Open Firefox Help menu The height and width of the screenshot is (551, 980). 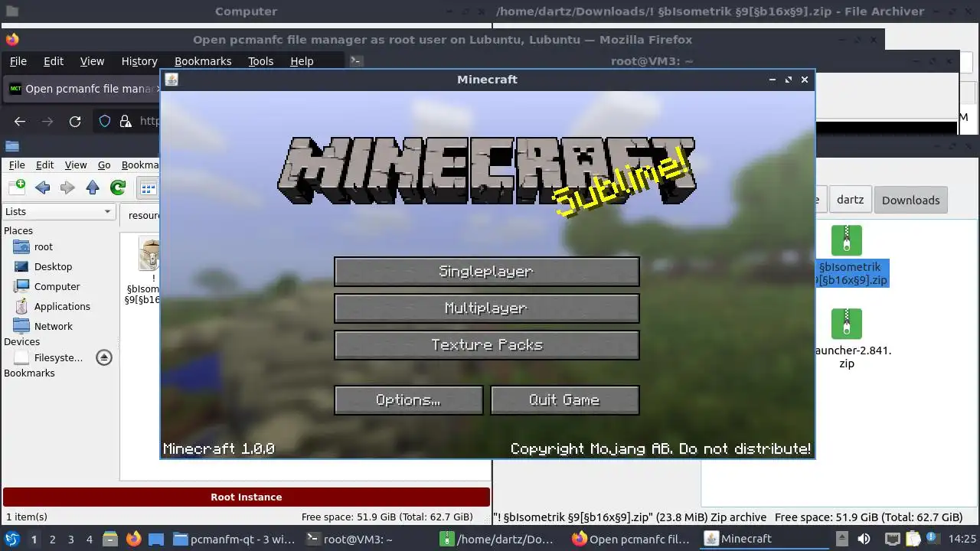pyautogui.click(x=302, y=61)
